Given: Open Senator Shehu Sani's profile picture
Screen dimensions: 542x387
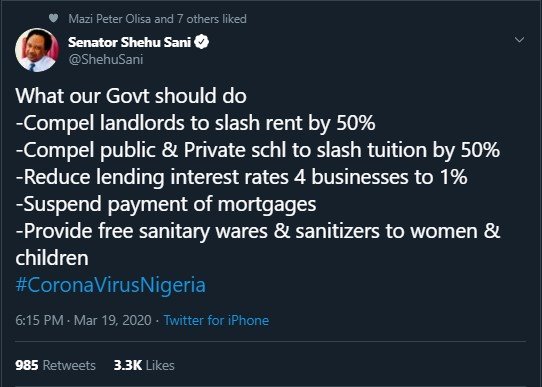Looking at the screenshot, I should pos(37,50).
